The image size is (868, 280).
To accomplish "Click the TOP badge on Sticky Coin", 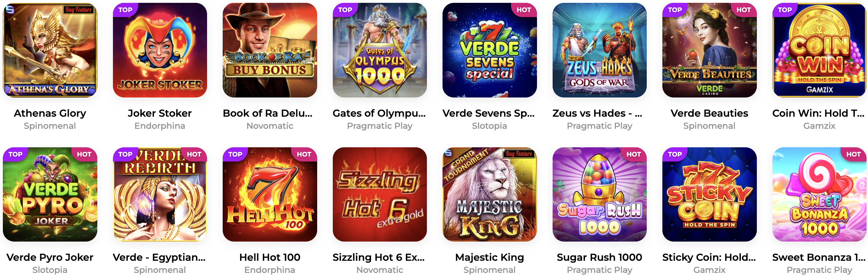I will pyautogui.click(x=675, y=154).
